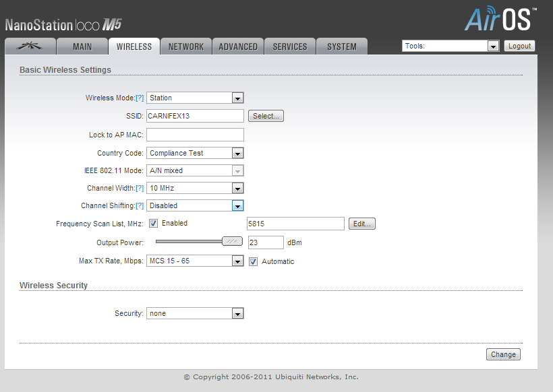The width and height of the screenshot is (553, 392).
Task: Click the frequency list field showing 5815
Action: point(295,224)
